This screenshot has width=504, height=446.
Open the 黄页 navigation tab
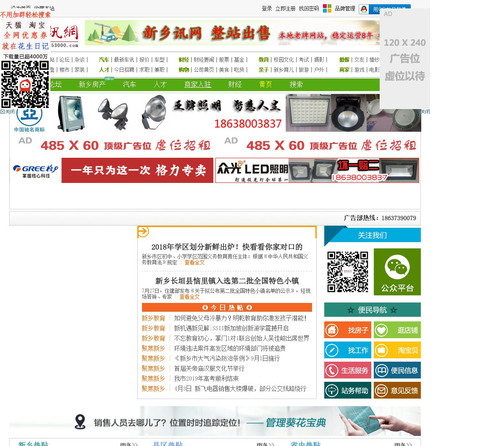(x=265, y=84)
